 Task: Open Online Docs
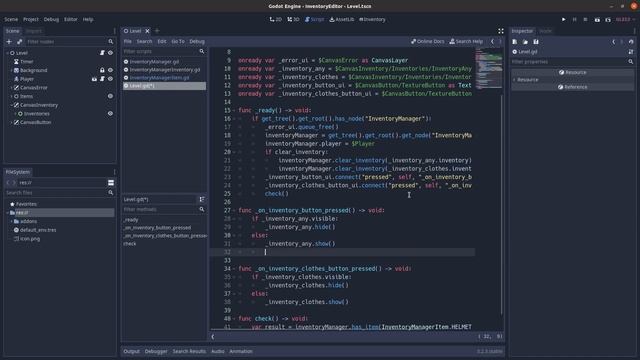click(x=428, y=41)
